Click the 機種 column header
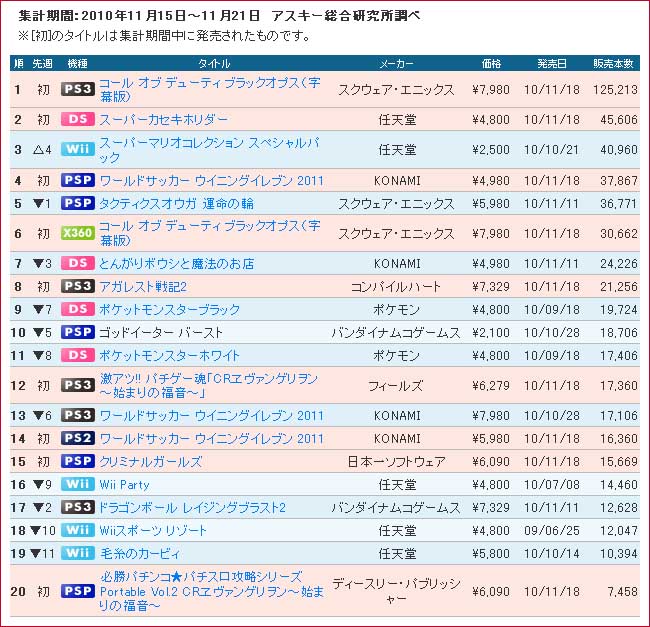Screen dimensions: 650x627 (x=78, y=63)
